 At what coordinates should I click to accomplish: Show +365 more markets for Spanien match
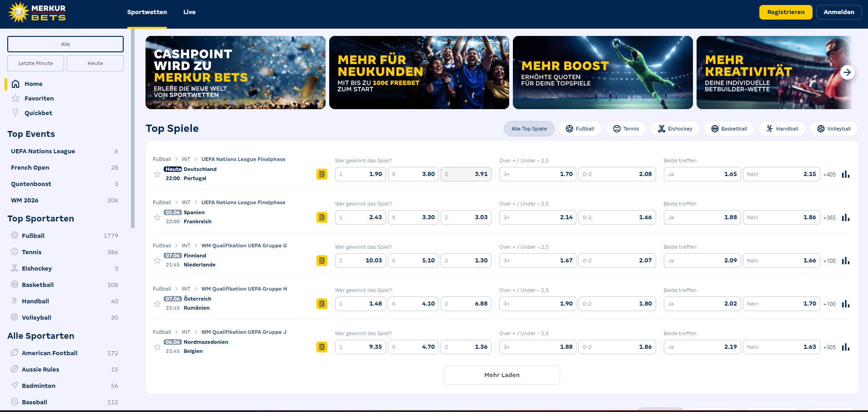829,218
